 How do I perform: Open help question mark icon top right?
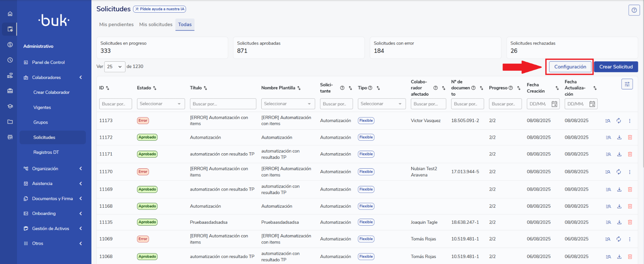(634, 10)
